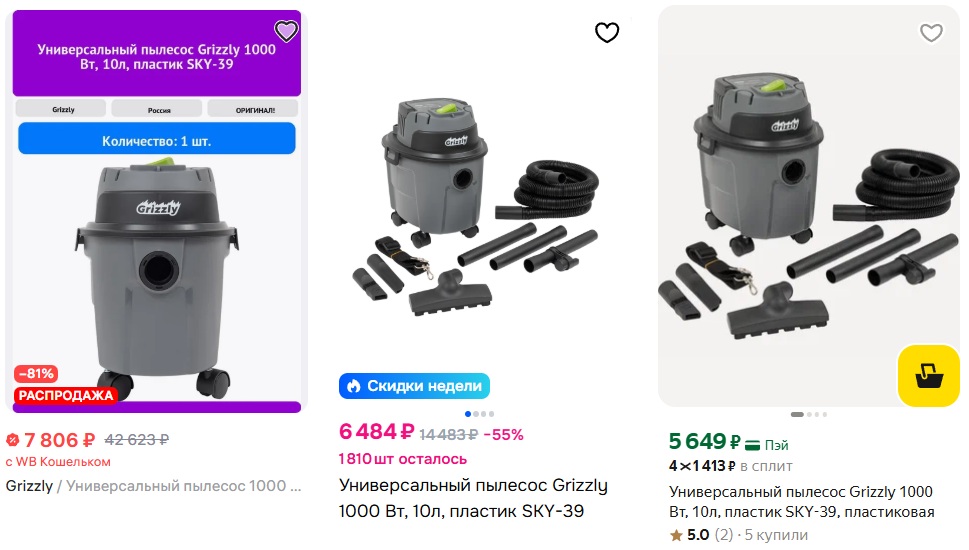Viewport: 969px width, 550px height.
Task: Select the Grizzly chip in the first card
Action: pos(61,109)
